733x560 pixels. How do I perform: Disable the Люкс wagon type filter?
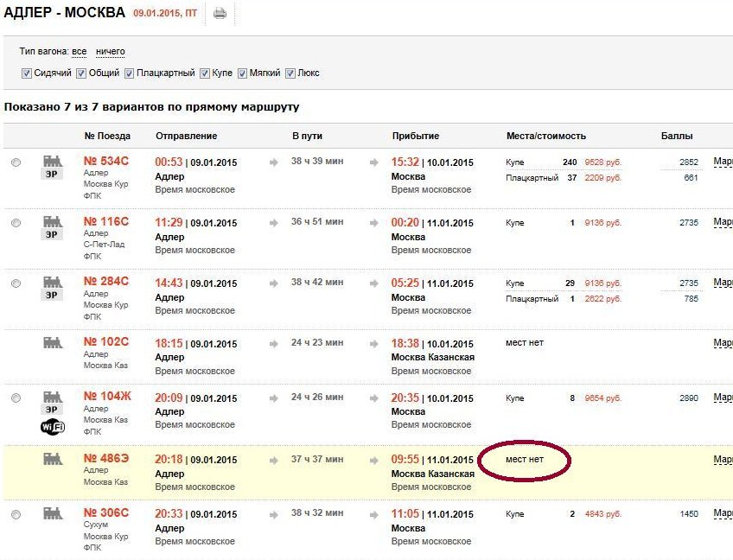pyautogui.click(x=290, y=73)
